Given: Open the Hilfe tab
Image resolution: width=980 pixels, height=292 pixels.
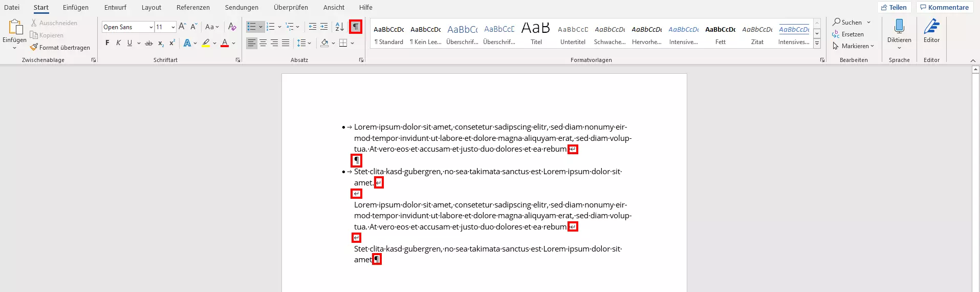Looking at the screenshot, I should [365, 7].
